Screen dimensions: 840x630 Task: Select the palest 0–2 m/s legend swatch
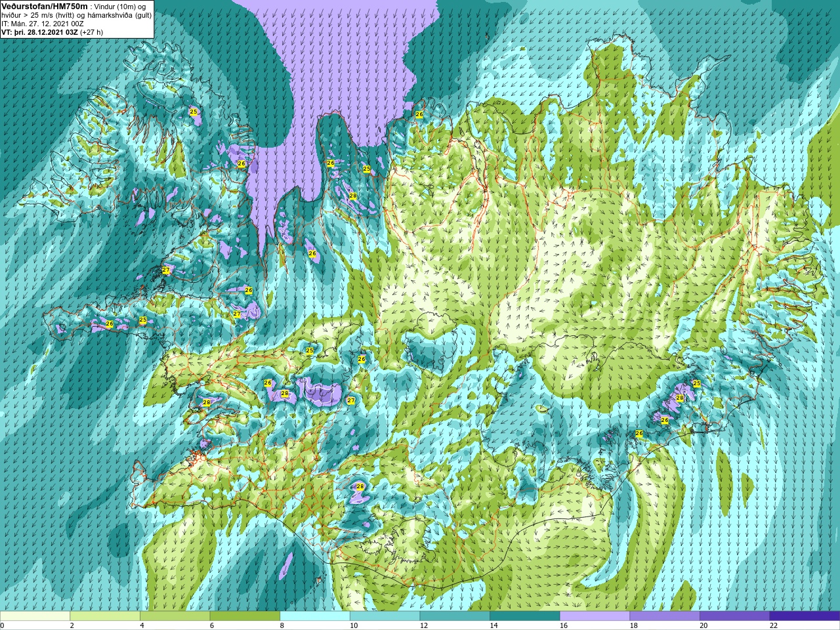[35, 616]
